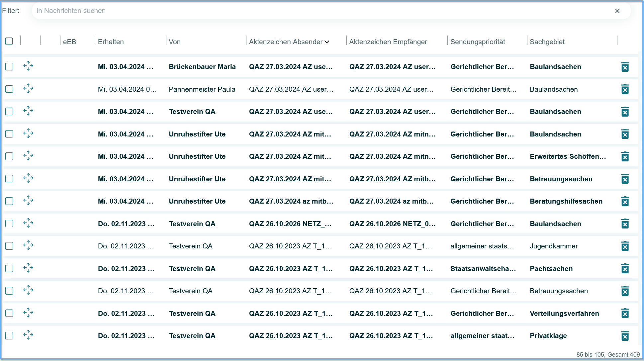Click move icon in Brückenbauer Maria row
This screenshot has height=361, width=644.
(x=28, y=66)
